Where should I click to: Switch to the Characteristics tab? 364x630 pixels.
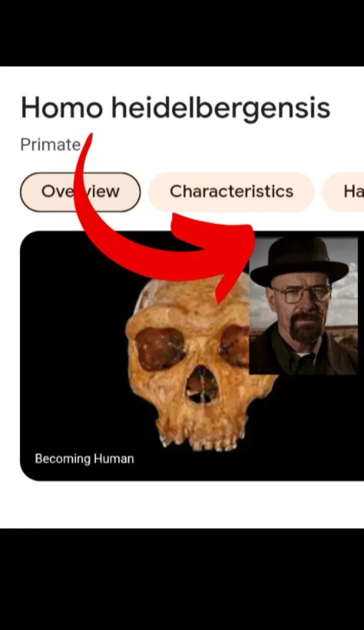231,192
